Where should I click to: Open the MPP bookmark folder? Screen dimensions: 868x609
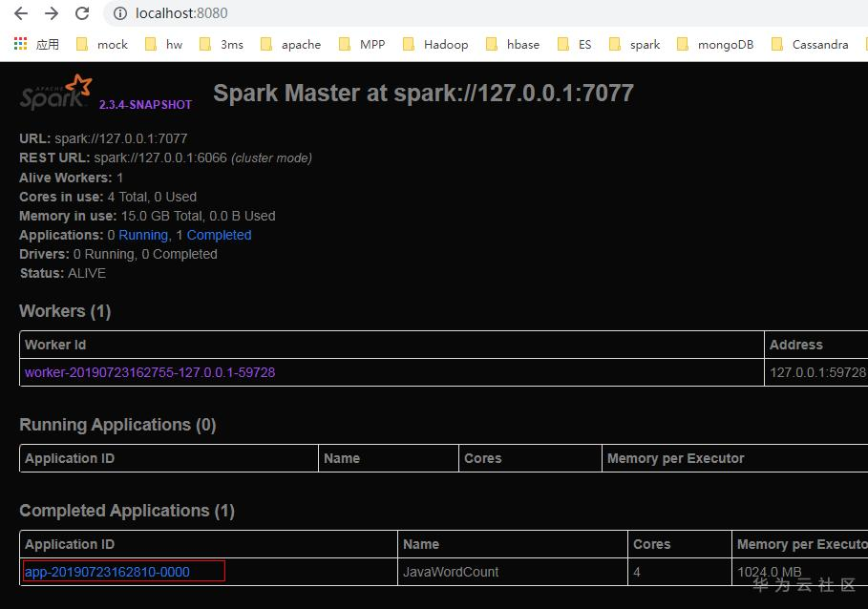pos(362,44)
